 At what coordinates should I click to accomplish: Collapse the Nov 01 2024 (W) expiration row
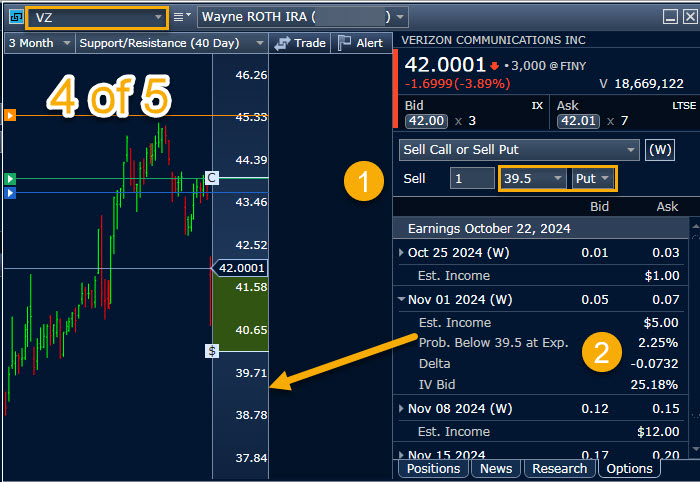click(x=402, y=299)
